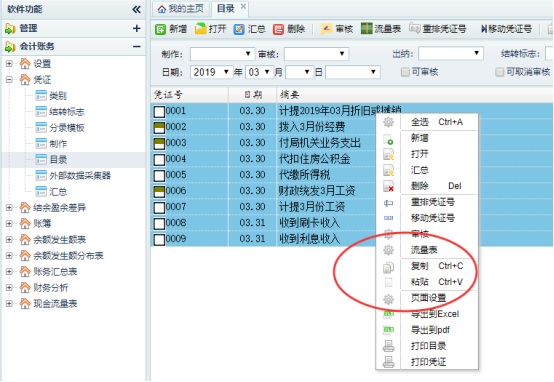554x382 pixels.
Task: Click the 新增 toolbar icon
Action: coord(160,29)
